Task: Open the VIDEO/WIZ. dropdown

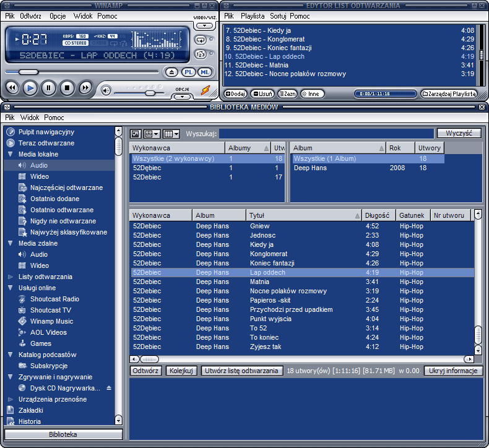Action: 204,26
